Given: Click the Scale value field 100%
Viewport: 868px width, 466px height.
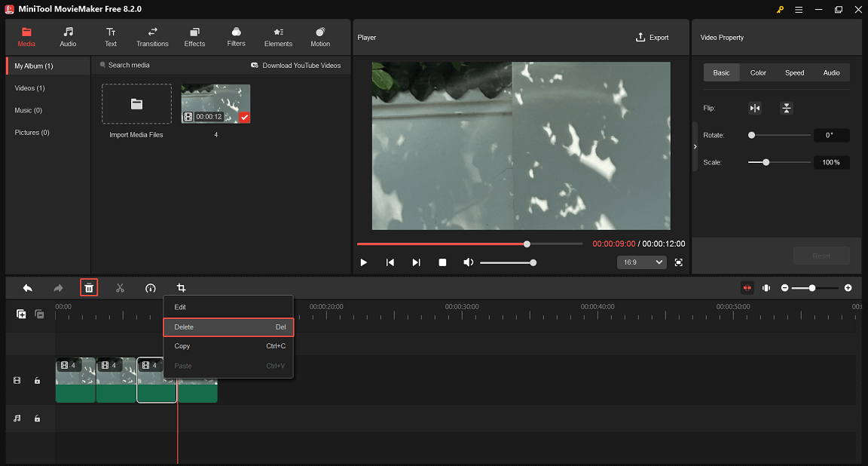Looking at the screenshot, I should pyautogui.click(x=831, y=162).
